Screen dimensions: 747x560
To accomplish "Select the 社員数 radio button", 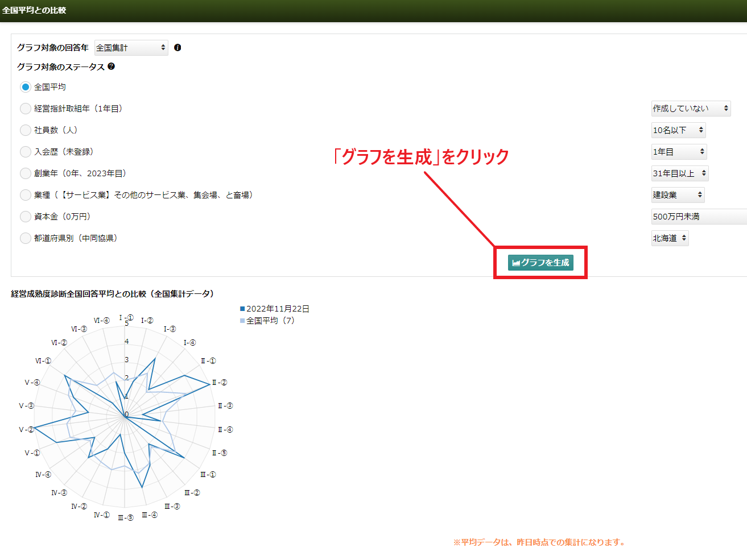I will pyautogui.click(x=25, y=130).
